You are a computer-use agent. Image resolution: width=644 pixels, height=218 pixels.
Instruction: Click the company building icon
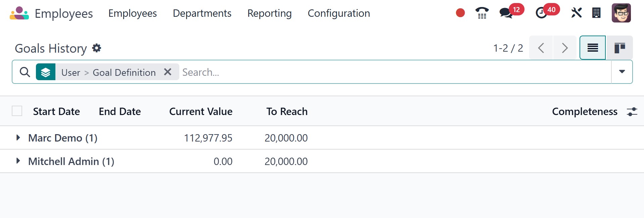(596, 13)
